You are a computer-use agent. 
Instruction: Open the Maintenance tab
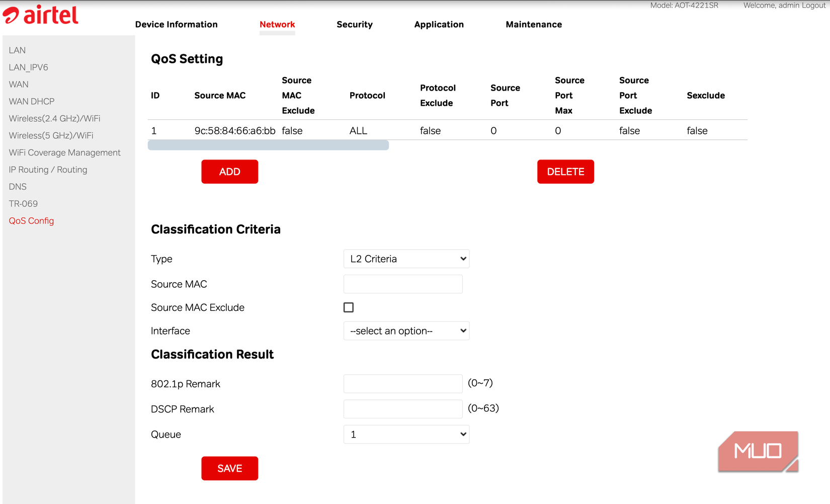pos(534,24)
